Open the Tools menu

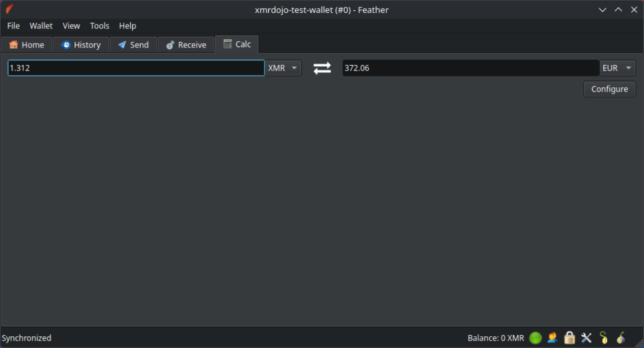(x=99, y=26)
